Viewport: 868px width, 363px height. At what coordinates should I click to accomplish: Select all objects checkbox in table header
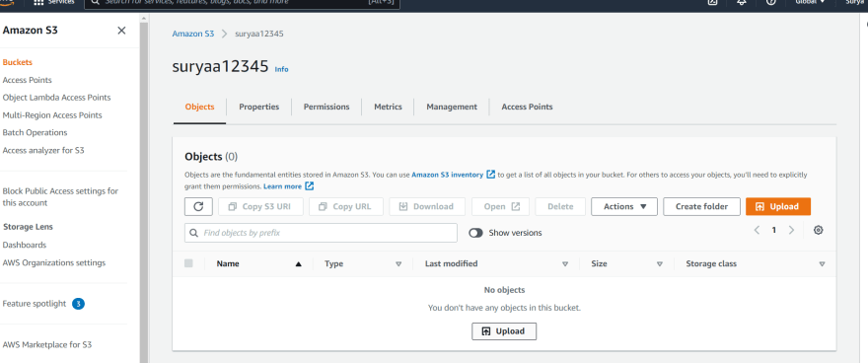(x=188, y=263)
